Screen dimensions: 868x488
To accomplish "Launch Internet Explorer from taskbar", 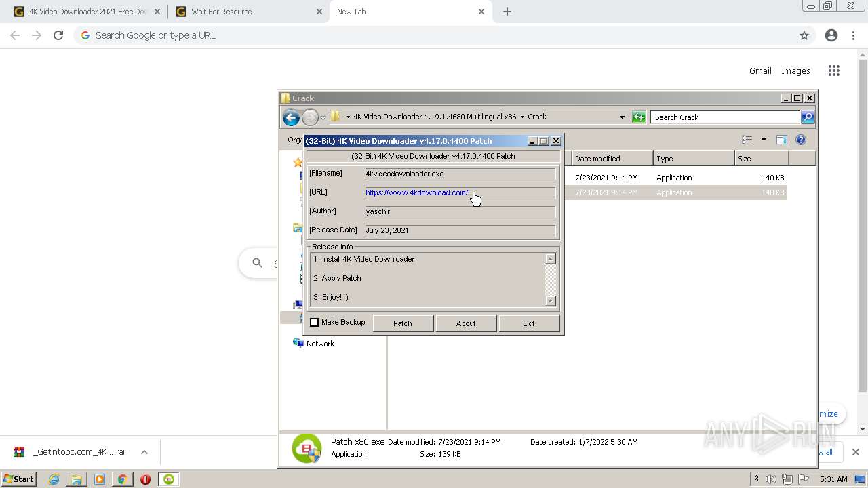I will tap(54, 479).
